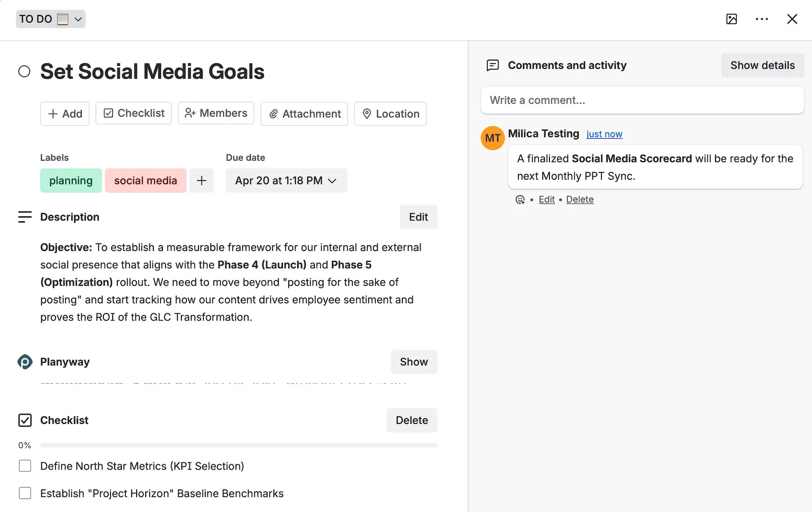Image resolution: width=812 pixels, height=512 pixels.
Task: Show the Planyway section details
Action: pyautogui.click(x=413, y=362)
